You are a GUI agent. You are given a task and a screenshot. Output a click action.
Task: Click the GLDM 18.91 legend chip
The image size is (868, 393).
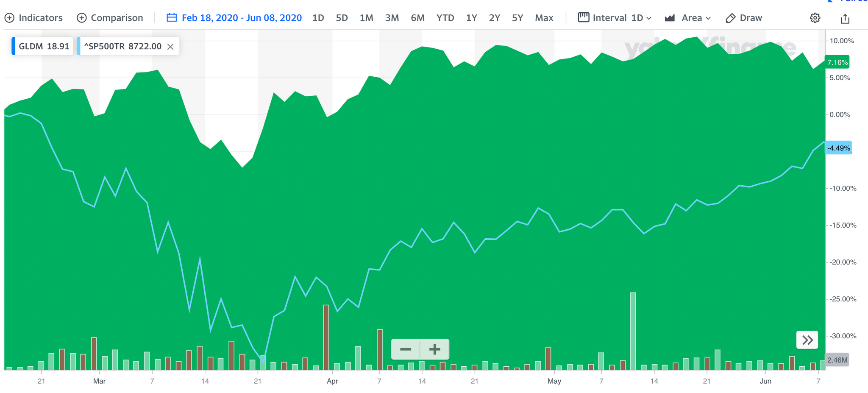[42, 46]
